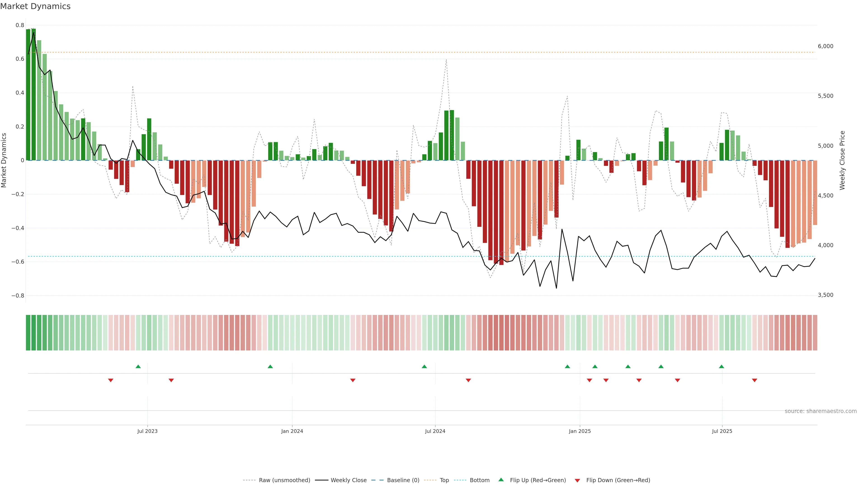The height and width of the screenshot is (488, 868).
Task: Click the leftmost green Flip Up triangle marker
Action: click(x=138, y=366)
